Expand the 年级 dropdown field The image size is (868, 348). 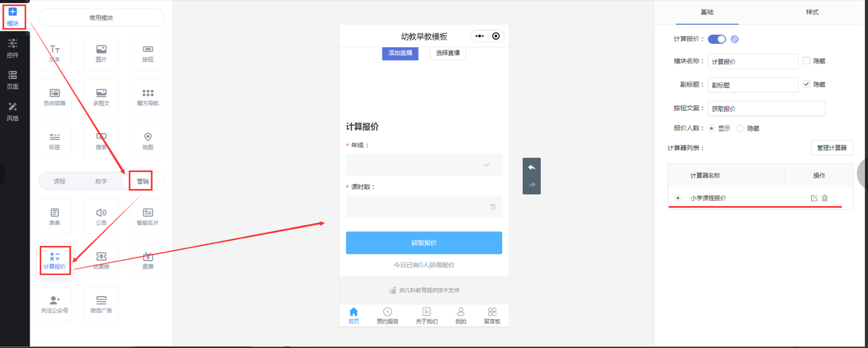(424, 165)
